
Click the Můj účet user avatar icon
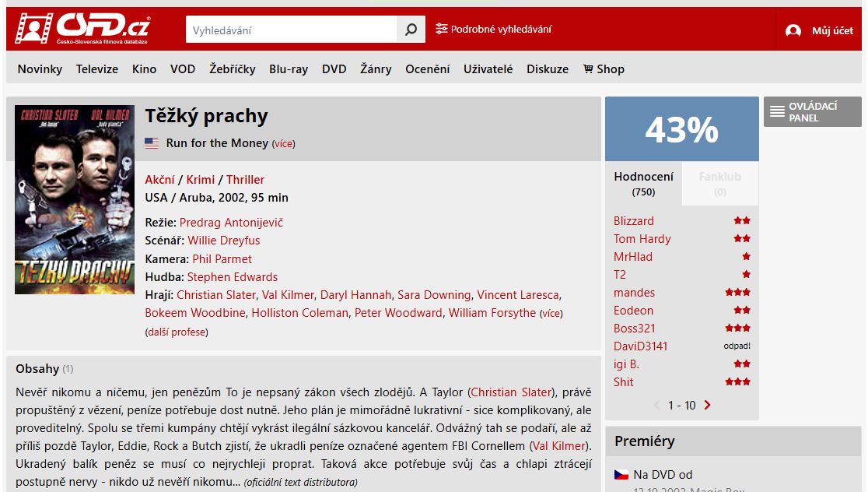pos(793,30)
